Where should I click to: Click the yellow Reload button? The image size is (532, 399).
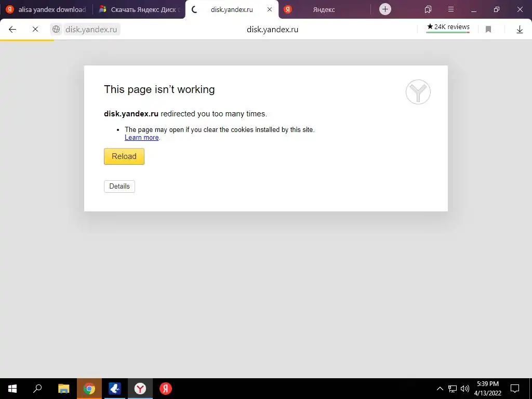pyautogui.click(x=124, y=156)
